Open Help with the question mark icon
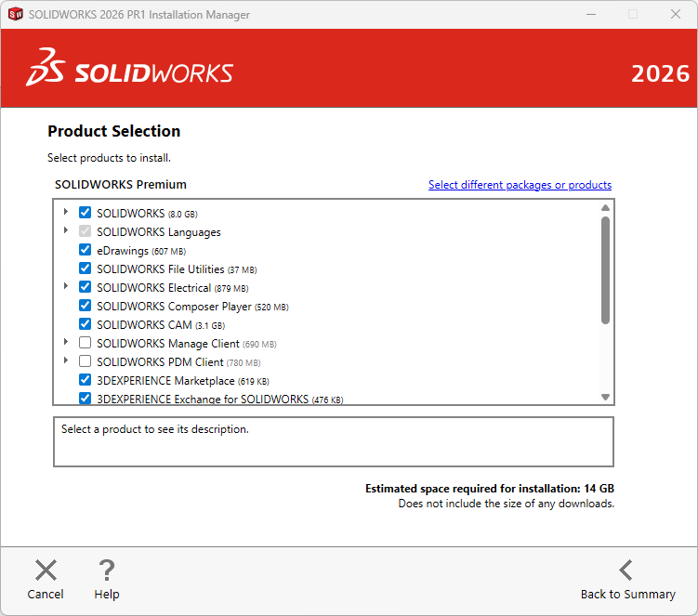The height and width of the screenshot is (616, 698). click(107, 570)
